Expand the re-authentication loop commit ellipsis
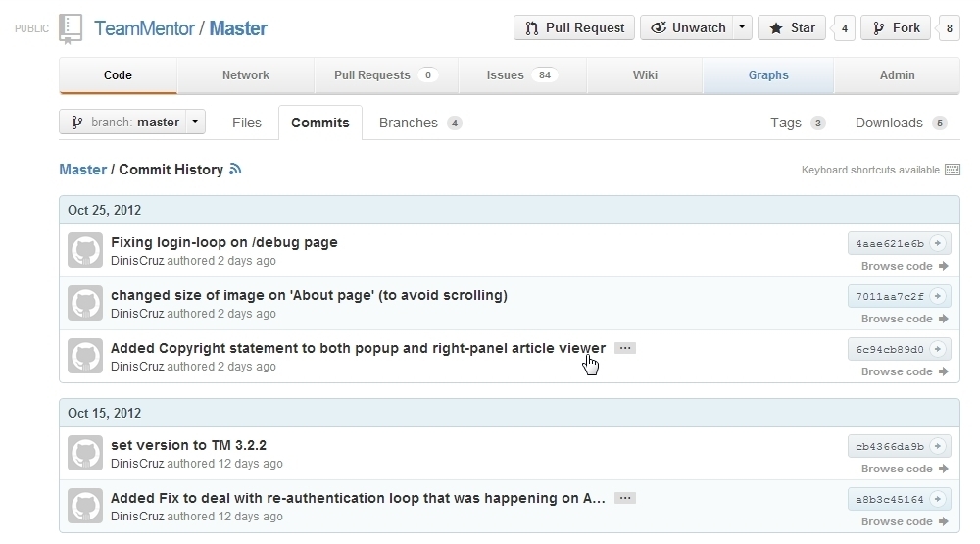Image resolution: width=980 pixels, height=544 pixels. [x=625, y=498]
